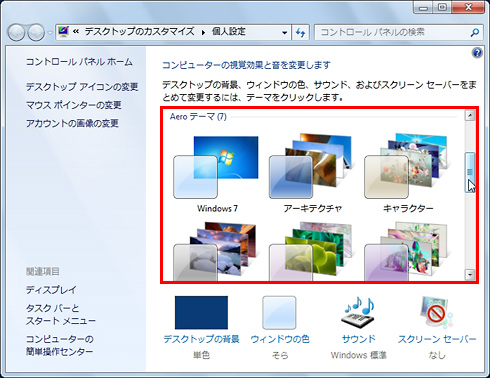Viewport: 490px width, 378px height.
Task: Open サウンド settings link
Action: [x=359, y=339]
